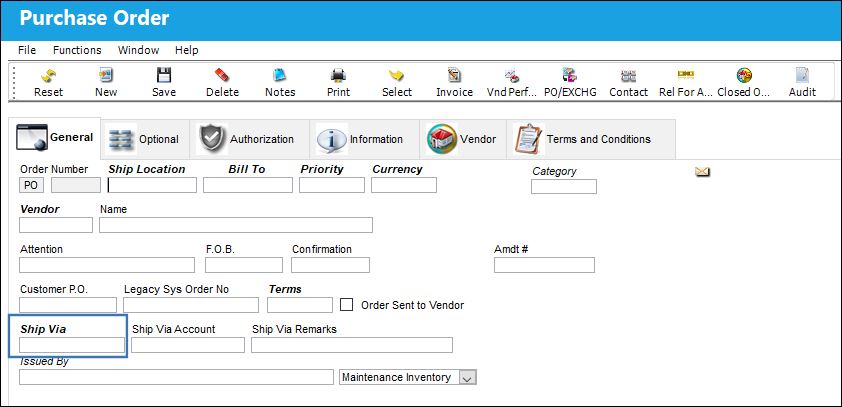Screen dimensions: 842x407
Task: Click the Bill To input field
Action: tap(248, 185)
